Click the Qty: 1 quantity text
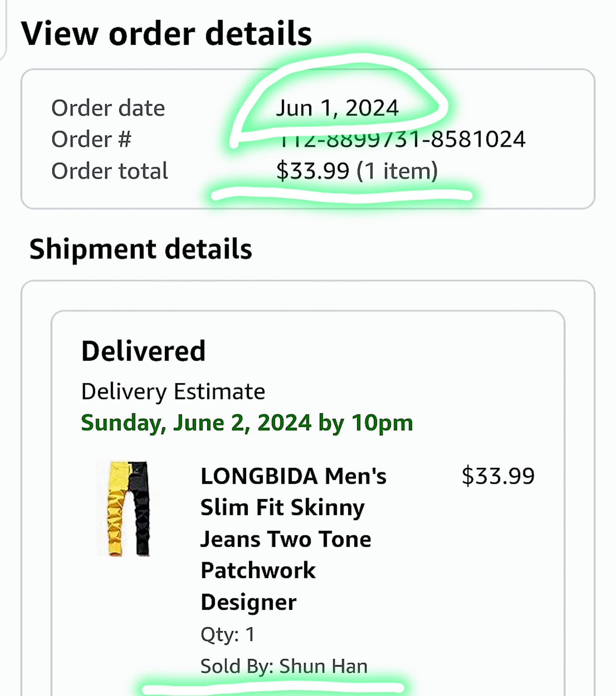This screenshot has height=696, width=616. tap(227, 634)
